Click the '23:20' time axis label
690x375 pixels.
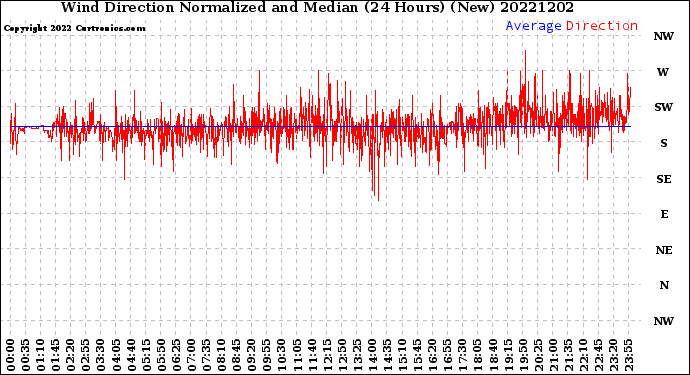(x=613, y=355)
